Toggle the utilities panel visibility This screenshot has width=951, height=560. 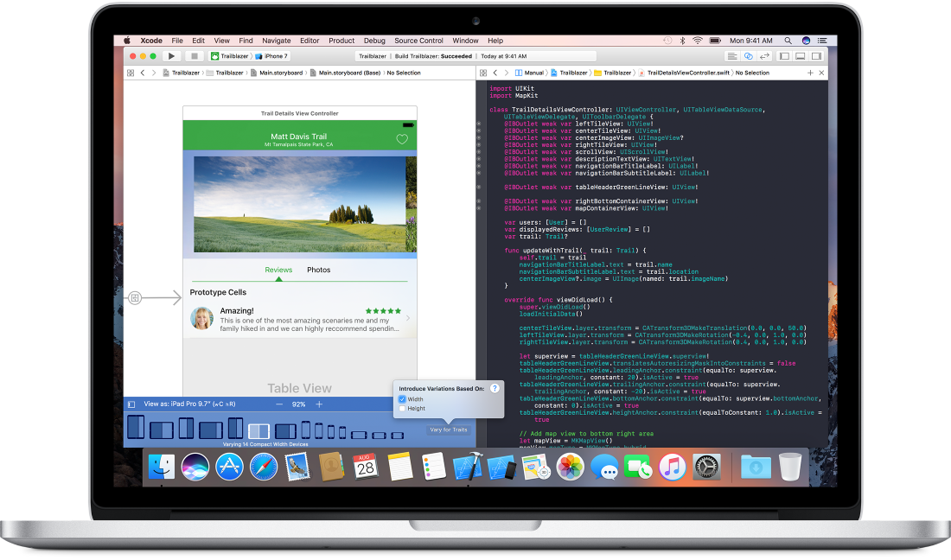(x=817, y=56)
